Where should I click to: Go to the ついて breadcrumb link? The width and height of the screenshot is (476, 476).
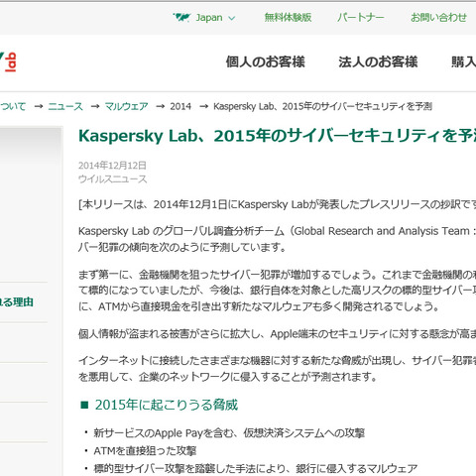point(13,106)
